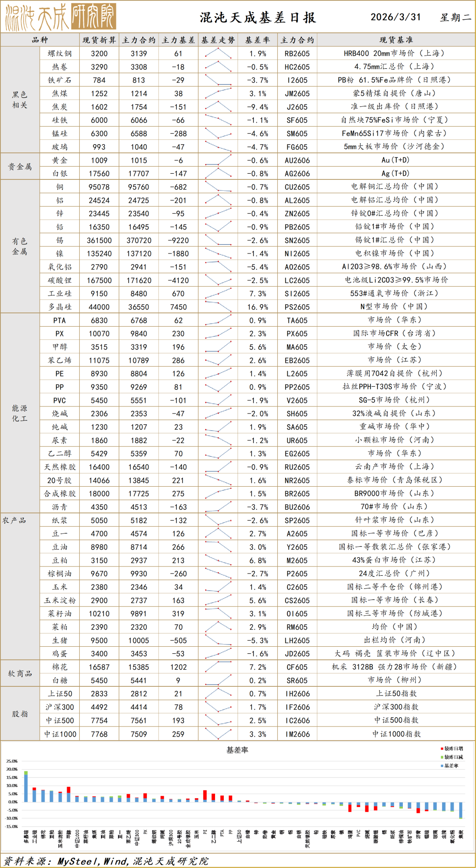The width and height of the screenshot is (476, 868).
Task: Click the 星期二 weekday label
Action: (x=455, y=18)
